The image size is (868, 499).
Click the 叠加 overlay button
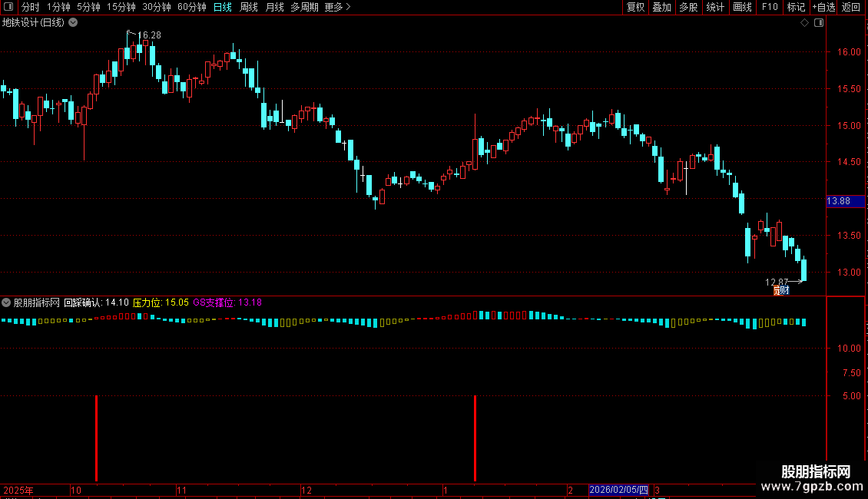662,7
